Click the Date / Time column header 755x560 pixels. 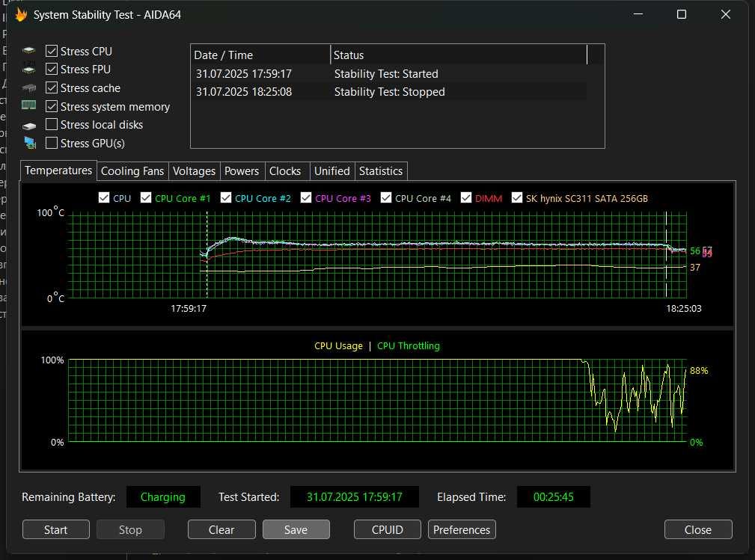(260, 55)
